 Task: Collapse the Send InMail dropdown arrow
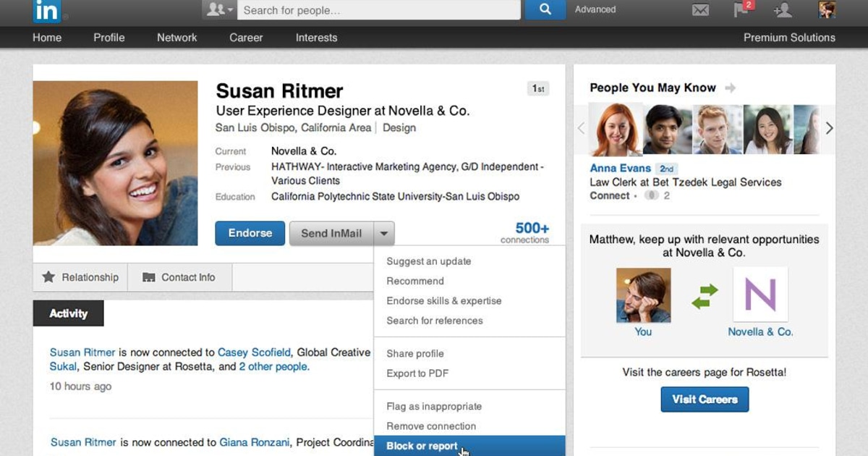384,234
